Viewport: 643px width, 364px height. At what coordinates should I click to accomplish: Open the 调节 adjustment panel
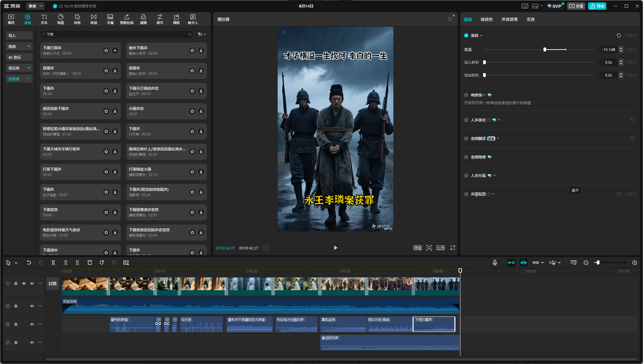click(x=160, y=19)
